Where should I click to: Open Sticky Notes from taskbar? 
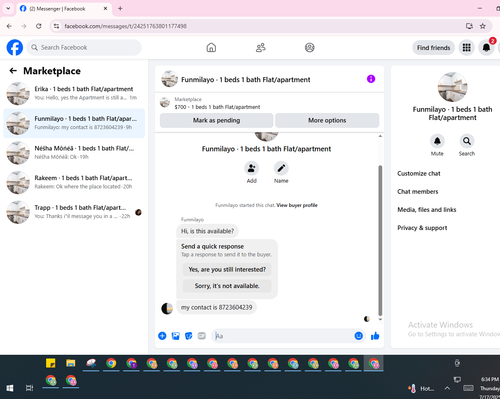(51, 363)
